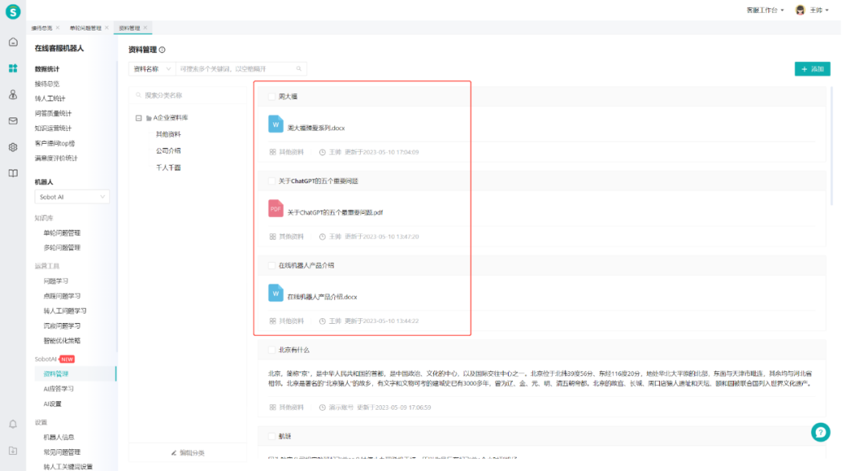The image size is (868, 471).
Task: Open 问答质量统计 in sidebar
Action: coord(53,113)
